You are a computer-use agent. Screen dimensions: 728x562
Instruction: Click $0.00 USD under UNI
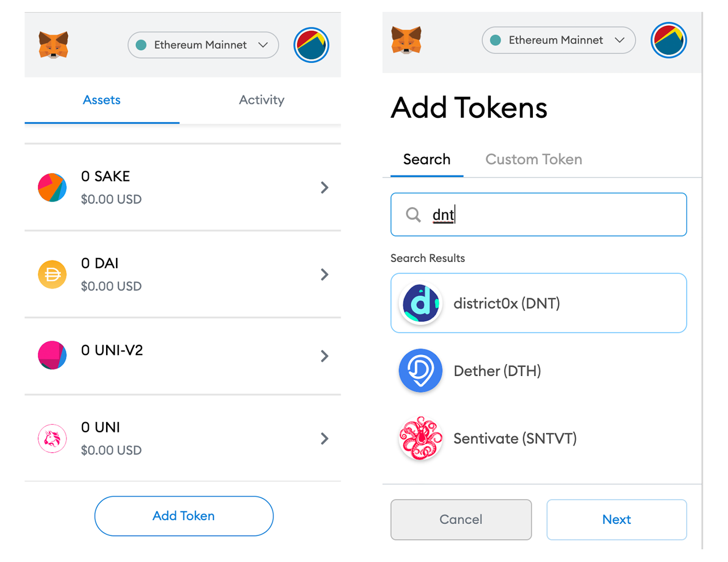111,450
